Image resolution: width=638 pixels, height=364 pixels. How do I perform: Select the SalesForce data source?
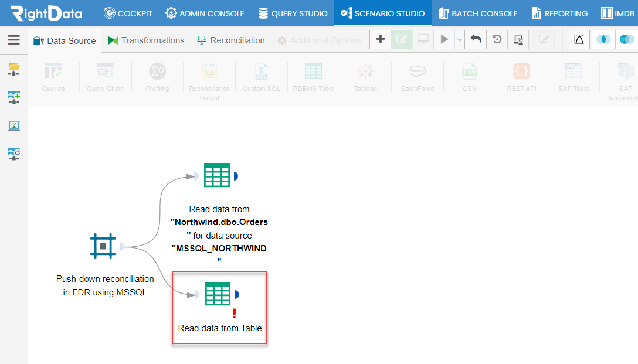point(418,77)
